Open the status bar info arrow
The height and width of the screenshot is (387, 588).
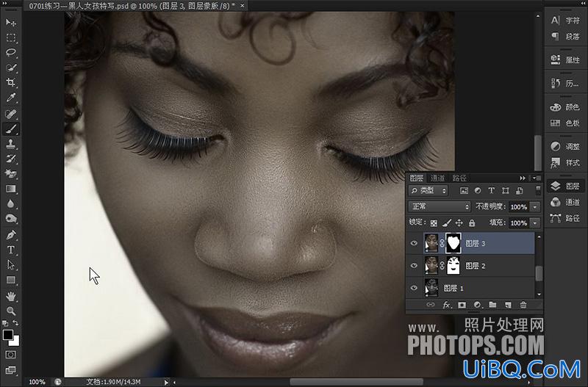[166, 382]
